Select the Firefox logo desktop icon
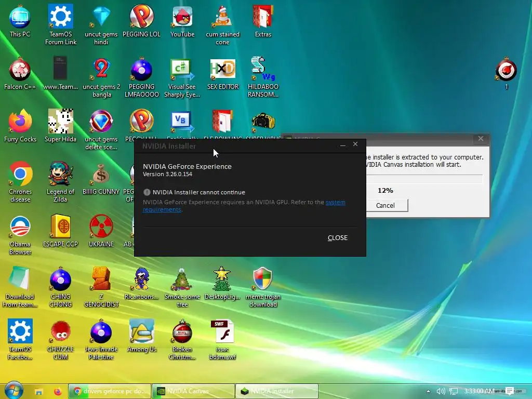 point(20,126)
